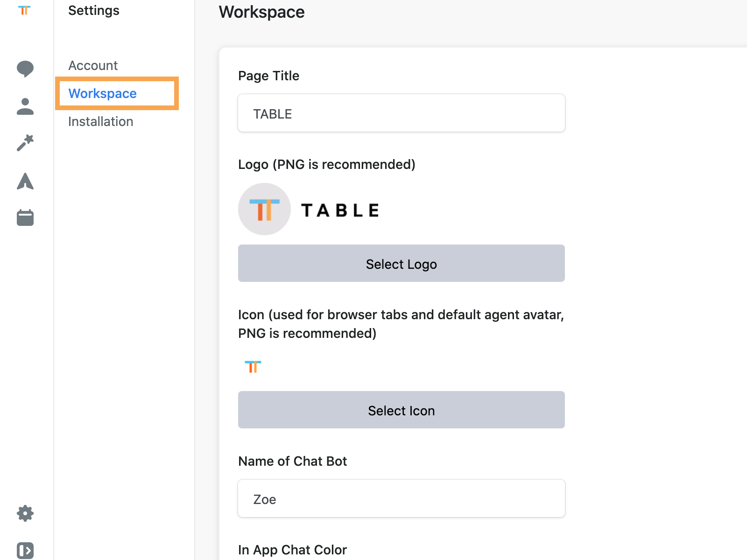Click the Select Icon button
The image size is (747, 560).
tap(402, 410)
